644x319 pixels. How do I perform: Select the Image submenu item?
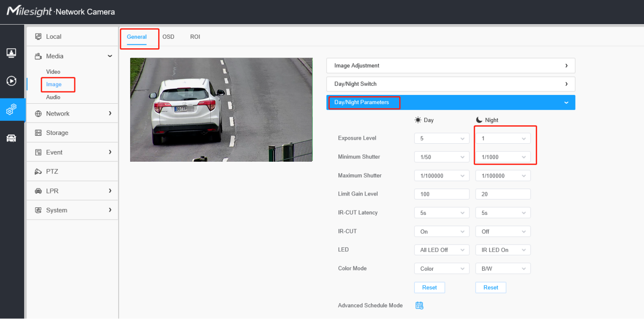click(54, 84)
